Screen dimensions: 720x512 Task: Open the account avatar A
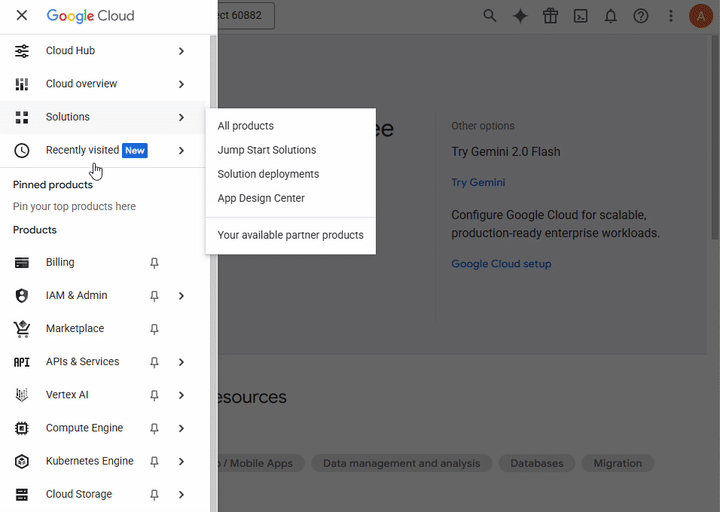click(x=701, y=16)
